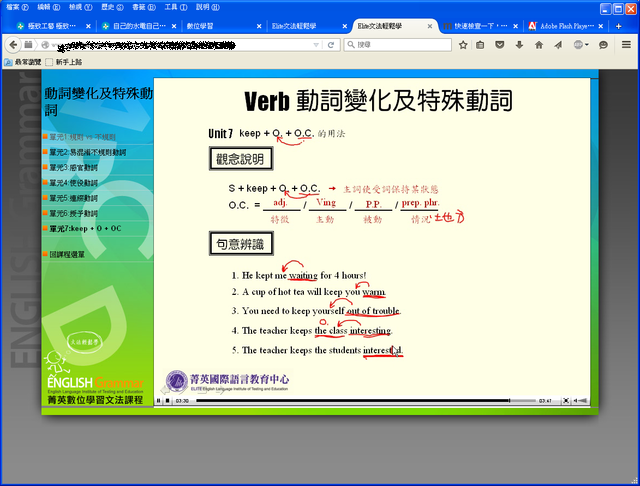Open a new tab with the plus button
Screen dimensions: 640x486
coord(618,26)
